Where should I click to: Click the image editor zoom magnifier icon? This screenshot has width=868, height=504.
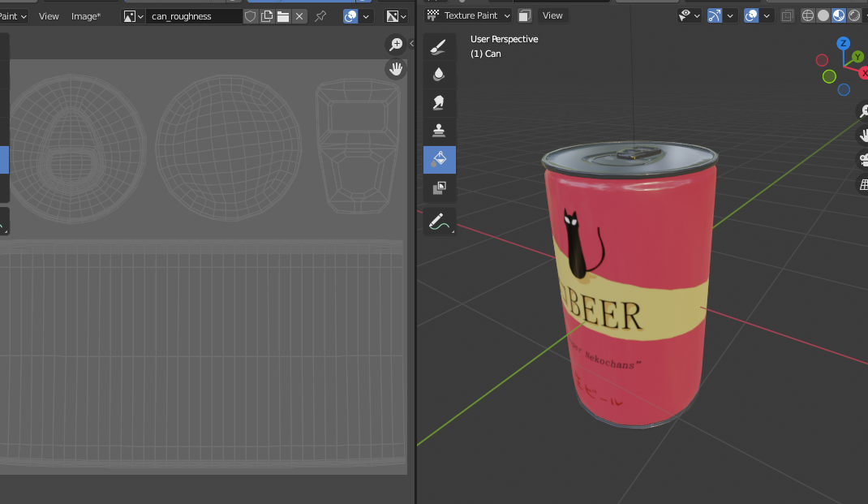(396, 45)
